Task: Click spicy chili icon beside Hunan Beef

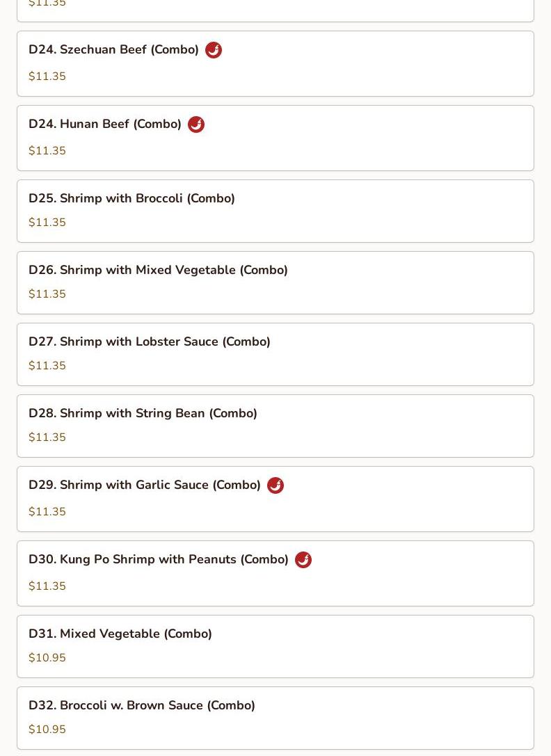Action: coord(196,124)
